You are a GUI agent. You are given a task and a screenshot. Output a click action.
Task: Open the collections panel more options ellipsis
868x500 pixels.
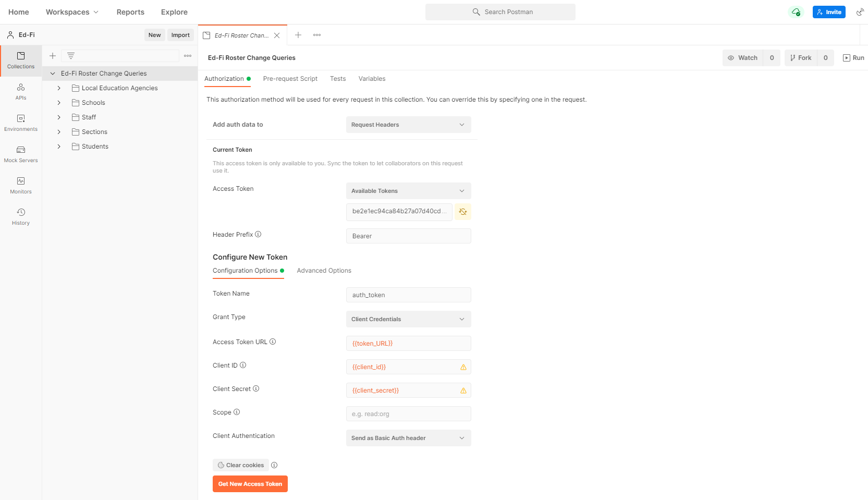(188, 56)
